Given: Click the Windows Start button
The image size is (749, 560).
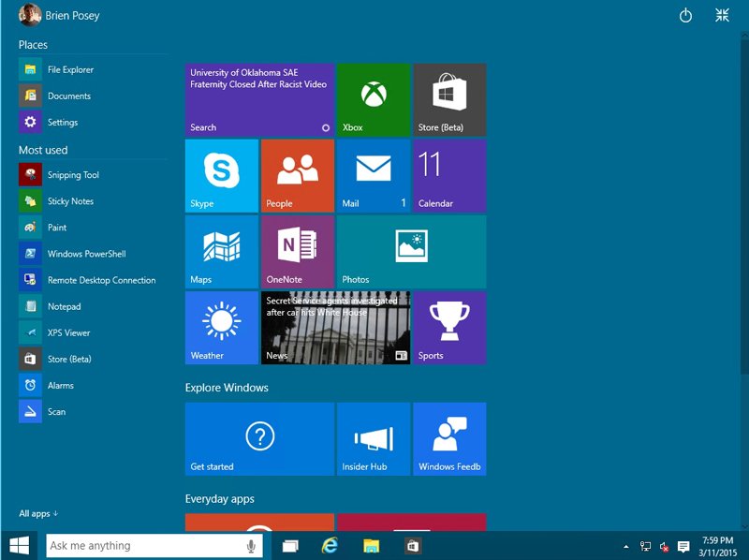Looking at the screenshot, I should (19, 546).
